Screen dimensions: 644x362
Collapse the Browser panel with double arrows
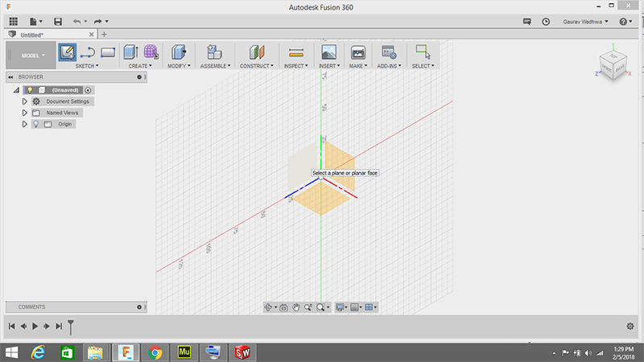(x=10, y=77)
